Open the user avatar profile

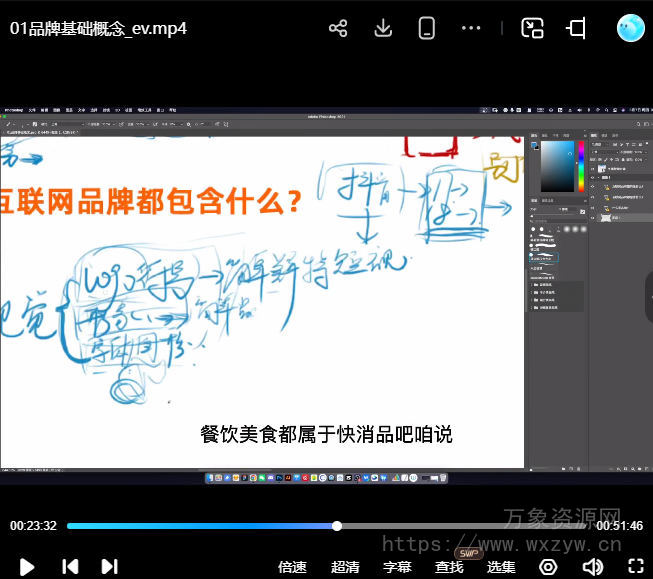(x=631, y=28)
